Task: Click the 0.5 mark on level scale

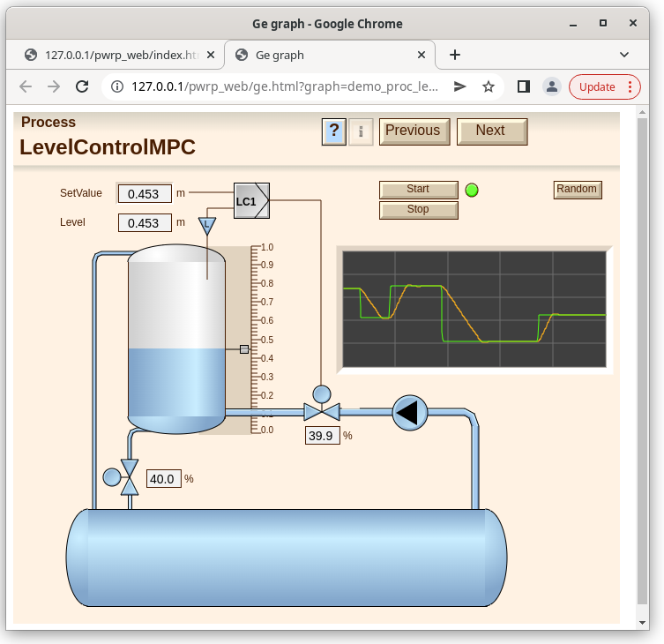Action: point(267,340)
